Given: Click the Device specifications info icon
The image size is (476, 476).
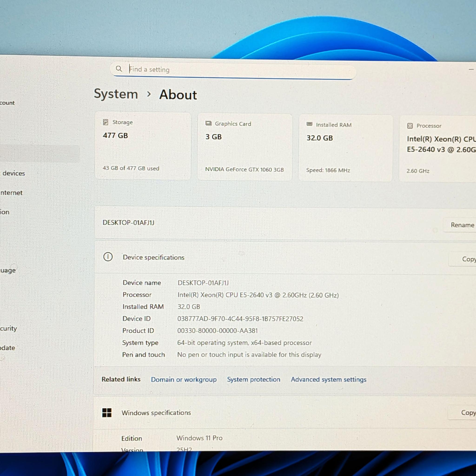Looking at the screenshot, I should 108,257.
